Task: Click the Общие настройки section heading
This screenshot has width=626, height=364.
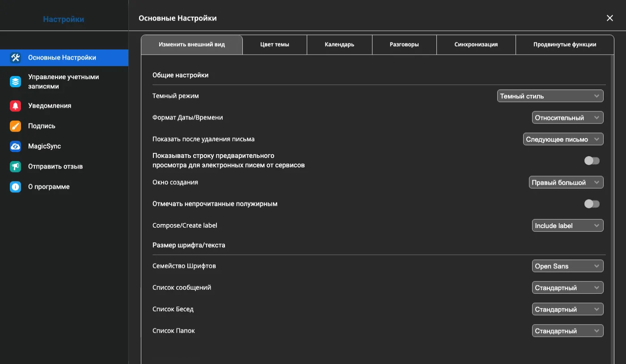Action: [181, 75]
